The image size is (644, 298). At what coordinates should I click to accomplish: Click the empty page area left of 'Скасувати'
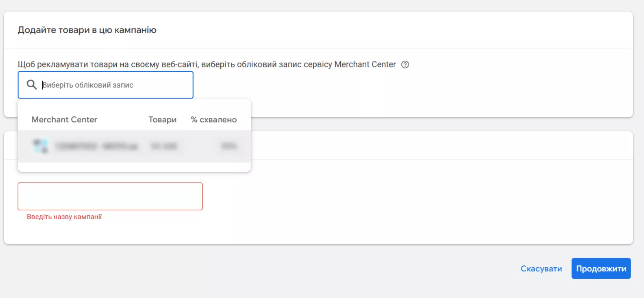click(333, 269)
